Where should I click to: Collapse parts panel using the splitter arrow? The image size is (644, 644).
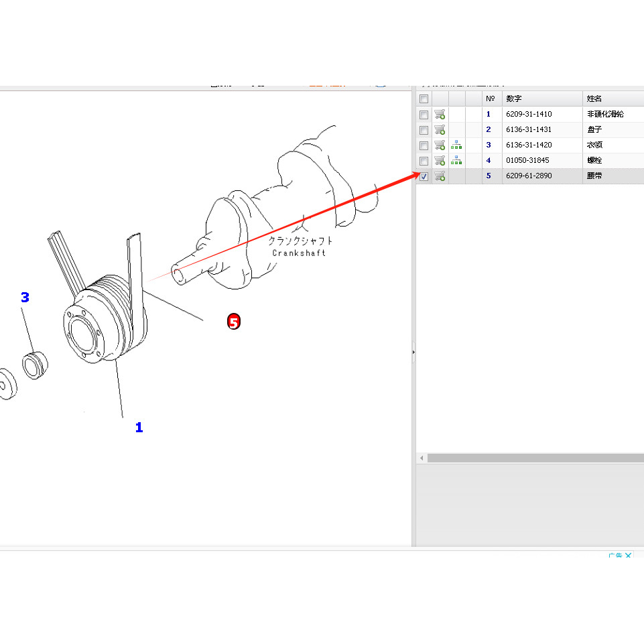coord(413,351)
